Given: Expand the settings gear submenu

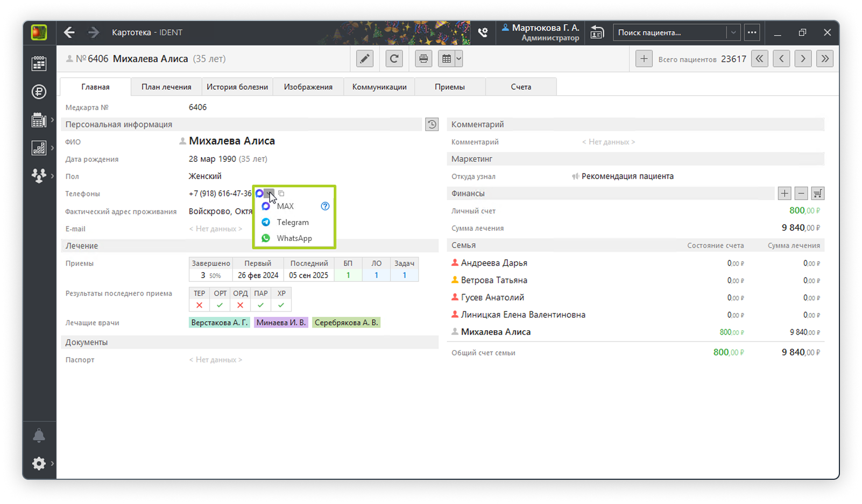Looking at the screenshot, I should (x=52, y=463).
